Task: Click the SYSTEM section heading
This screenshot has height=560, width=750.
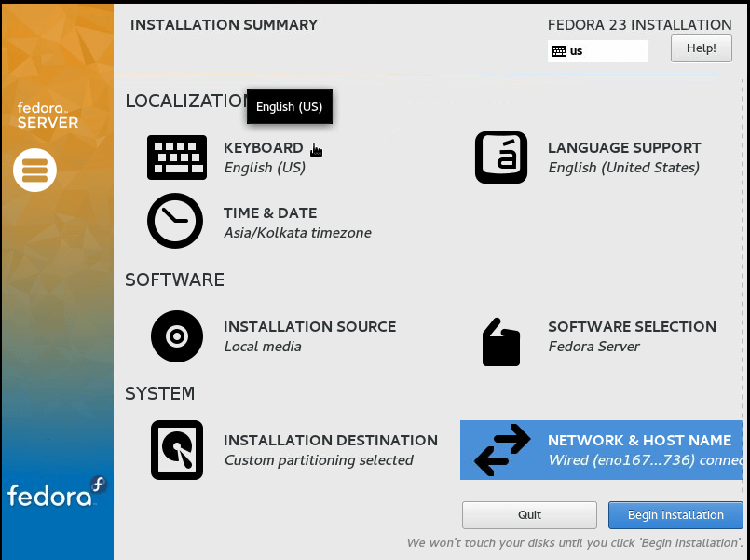Action: pos(159,393)
